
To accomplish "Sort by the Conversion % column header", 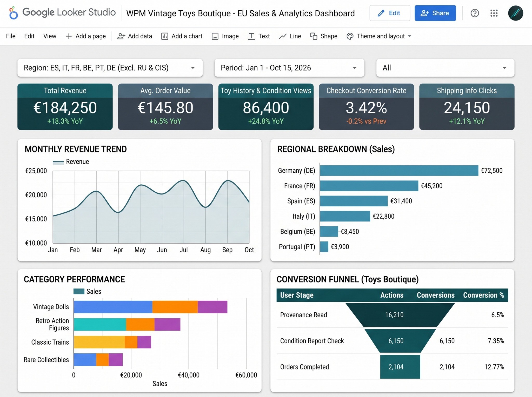I will pos(483,295).
